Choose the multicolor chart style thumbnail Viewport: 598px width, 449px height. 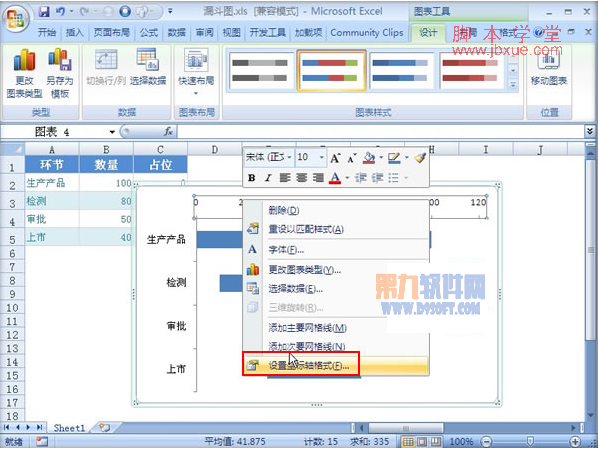tap(331, 71)
